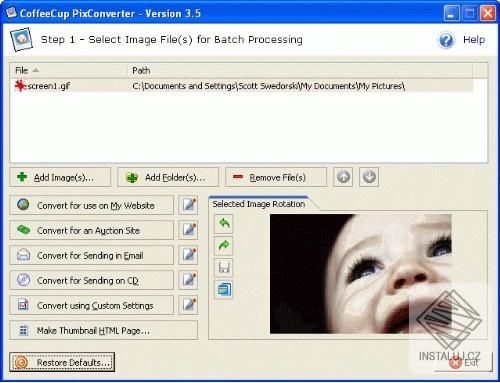Edit settings for My Website conversion
The image size is (500, 383).
(x=188, y=205)
